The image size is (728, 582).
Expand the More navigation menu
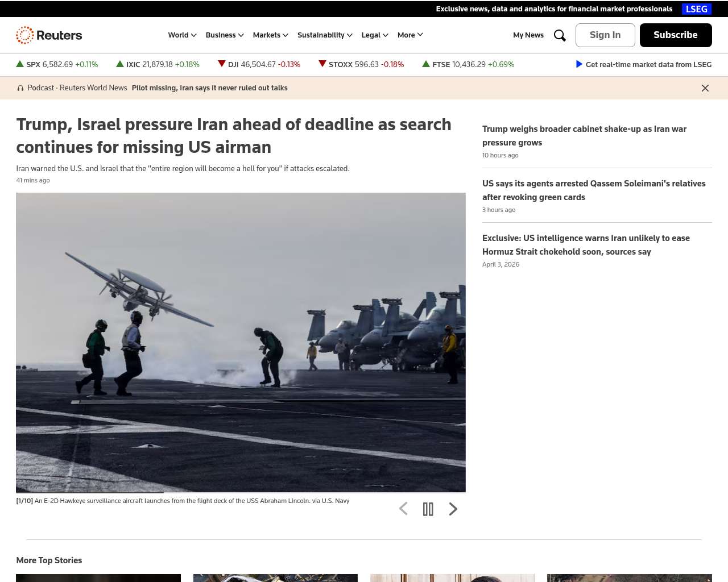[x=410, y=35]
